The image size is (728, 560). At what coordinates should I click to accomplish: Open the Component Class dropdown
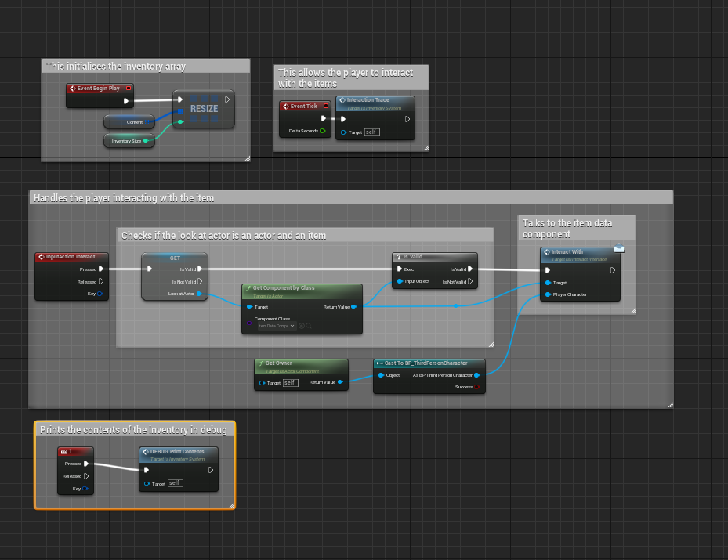[277, 326]
